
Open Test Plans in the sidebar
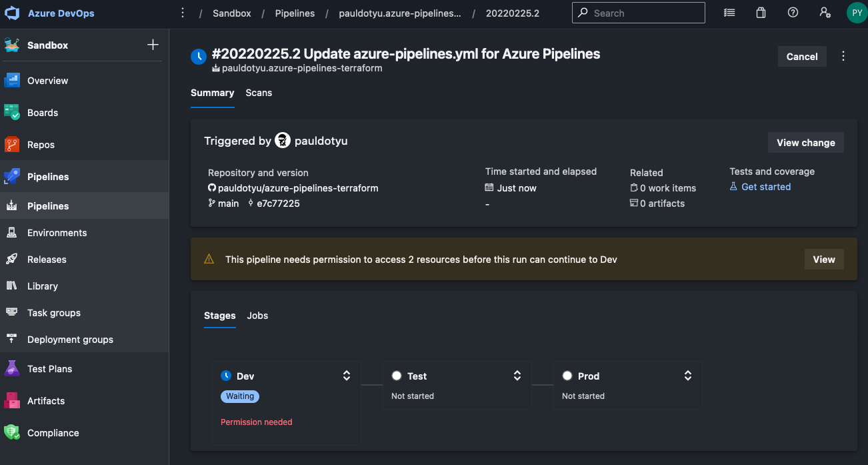click(49, 369)
